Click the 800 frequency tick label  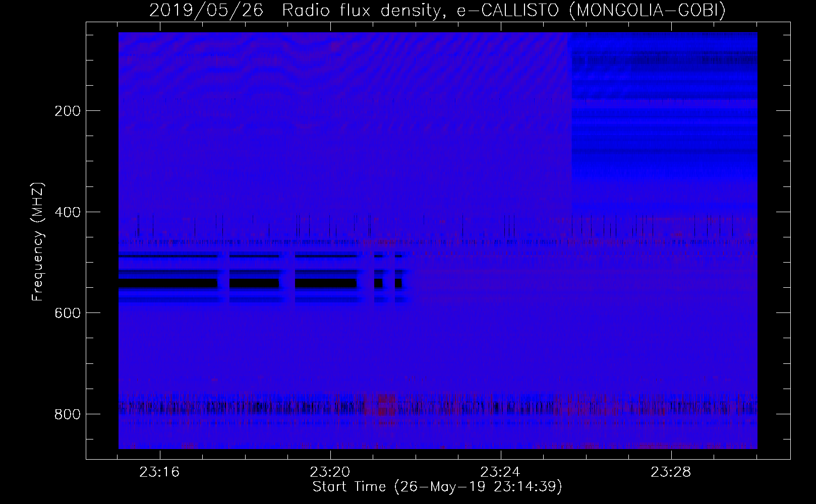pos(67,414)
